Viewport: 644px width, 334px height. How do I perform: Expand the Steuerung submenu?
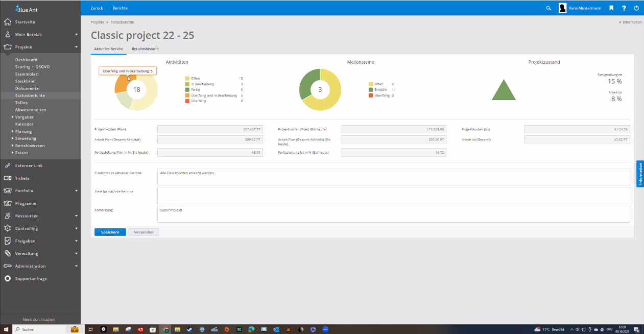point(13,138)
